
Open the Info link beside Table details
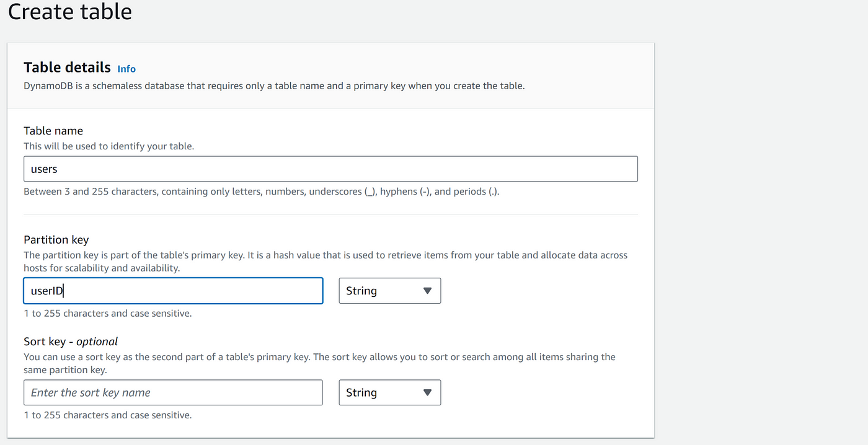point(126,68)
